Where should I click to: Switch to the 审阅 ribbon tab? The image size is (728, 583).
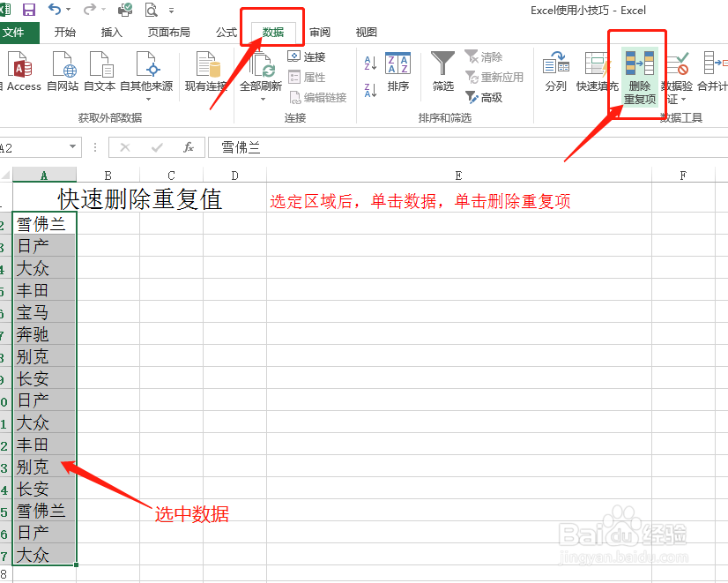pos(320,32)
